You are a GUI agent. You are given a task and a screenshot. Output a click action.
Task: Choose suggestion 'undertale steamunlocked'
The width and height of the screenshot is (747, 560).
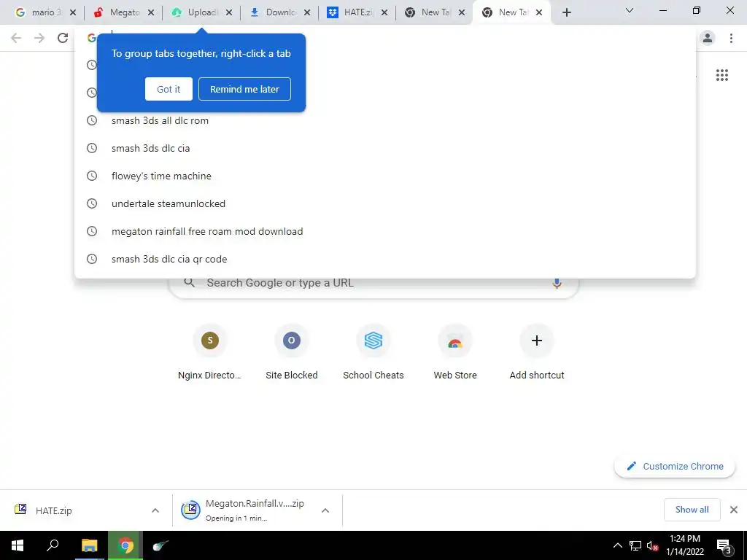coord(384,203)
